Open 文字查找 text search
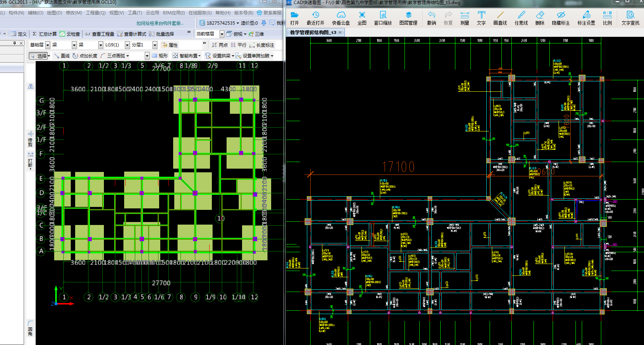644x345 pixels. 630,18
